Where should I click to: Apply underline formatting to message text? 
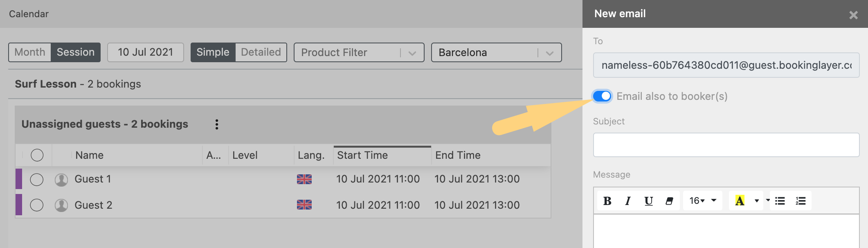648,201
